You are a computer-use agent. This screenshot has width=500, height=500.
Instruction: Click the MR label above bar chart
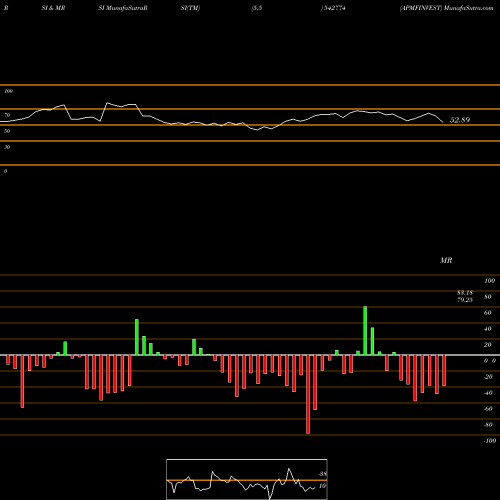coord(446,260)
